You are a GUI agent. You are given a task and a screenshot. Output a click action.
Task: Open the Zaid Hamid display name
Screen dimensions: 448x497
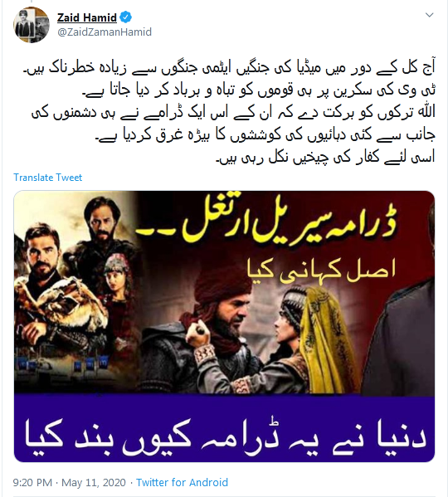tap(87, 17)
